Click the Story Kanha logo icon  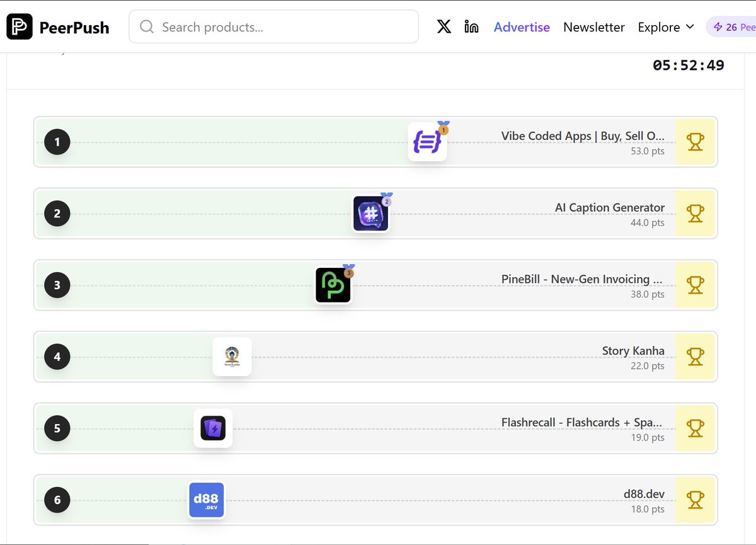[232, 357]
